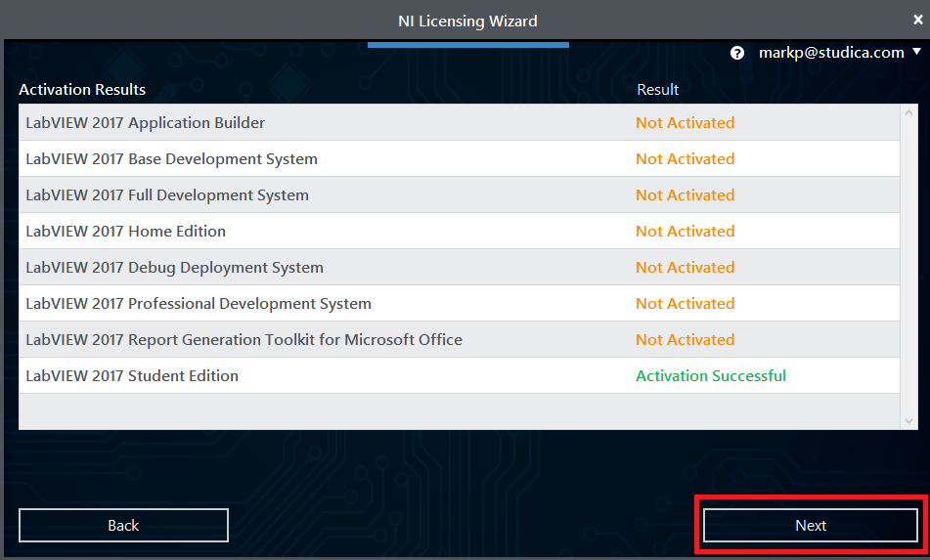Viewport: 930px width, 560px height.
Task: Click Not Activated status for Application Builder
Action: click(x=686, y=123)
